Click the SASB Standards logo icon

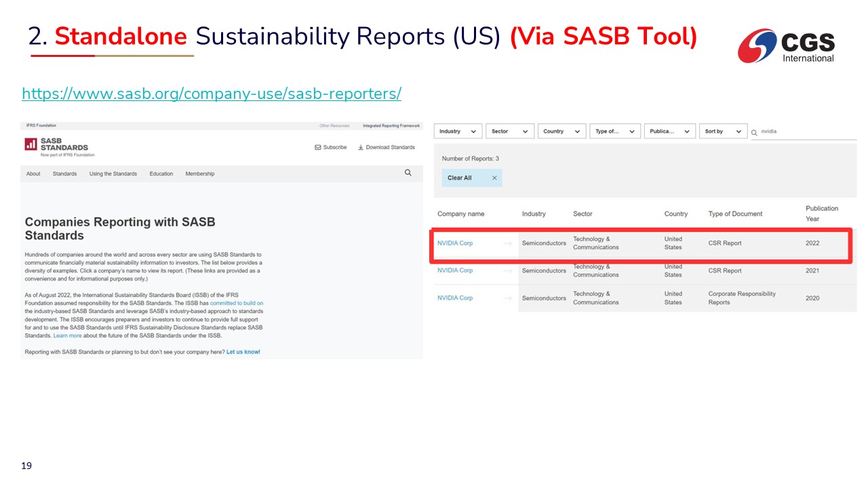point(31,144)
